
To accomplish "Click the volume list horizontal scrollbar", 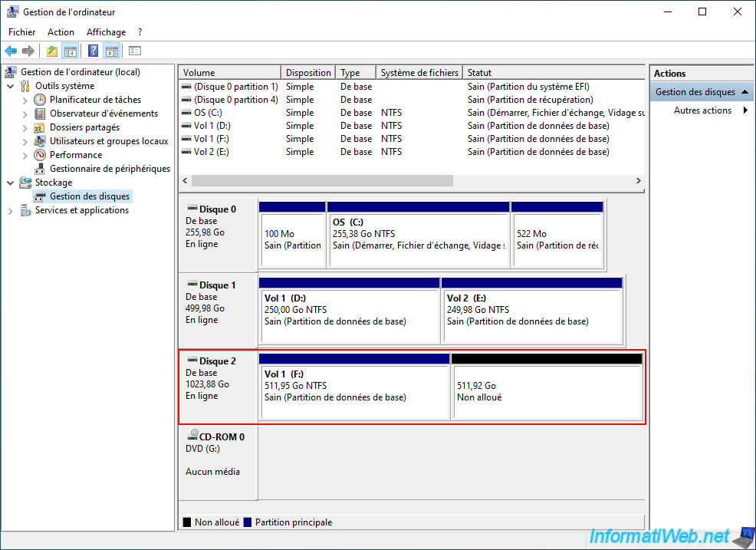I will point(322,181).
